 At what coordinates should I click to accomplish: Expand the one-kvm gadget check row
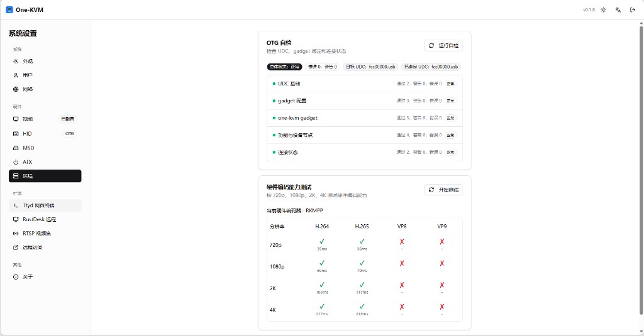pyautogui.click(x=364, y=118)
